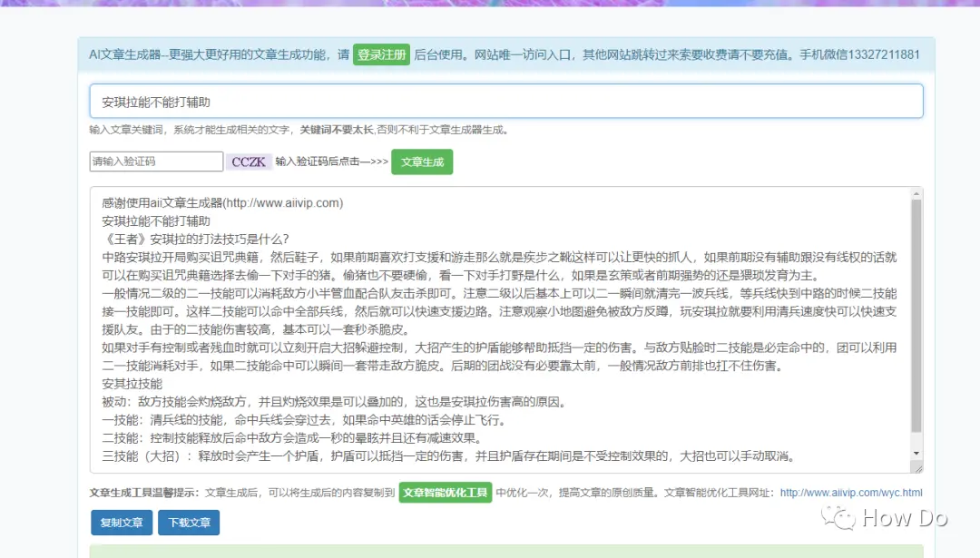Click the 请输入验证码 captcha input field

[x=156, y=162]
